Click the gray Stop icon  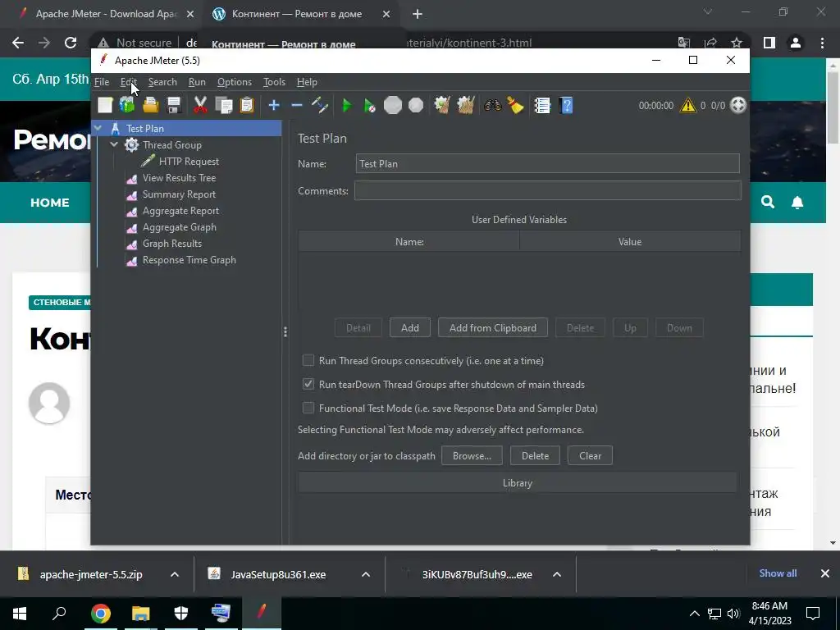(393, 105)
